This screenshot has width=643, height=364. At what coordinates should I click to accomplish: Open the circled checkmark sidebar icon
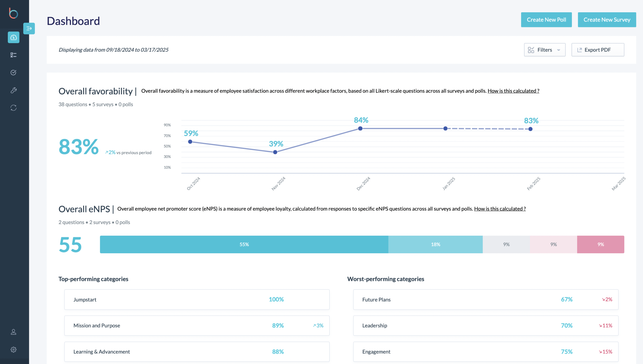pos(13,73)
